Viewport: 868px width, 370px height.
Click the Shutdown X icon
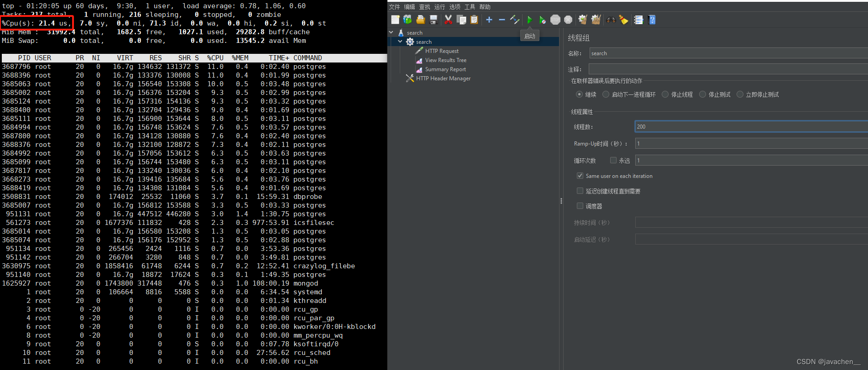pyautogui.click(x=568, y=20)
